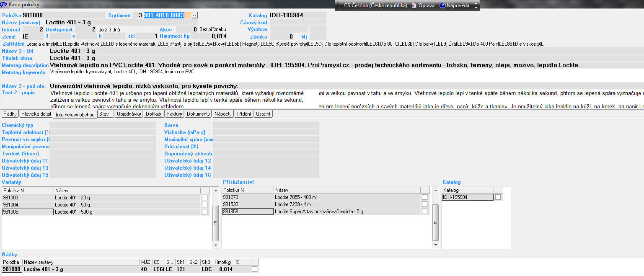644x276 pixels.
Task: Open the Sortiment lookup button
Action: click(194, 15)
